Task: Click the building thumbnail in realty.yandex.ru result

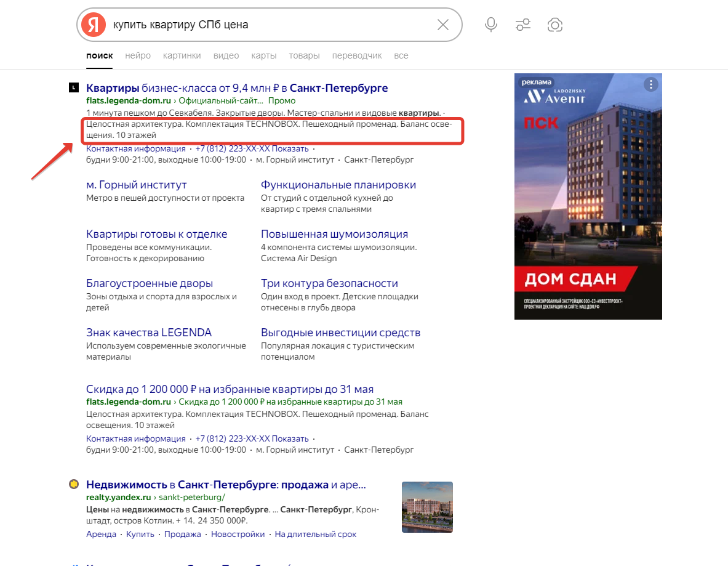Action: click(x=427, y=507)
